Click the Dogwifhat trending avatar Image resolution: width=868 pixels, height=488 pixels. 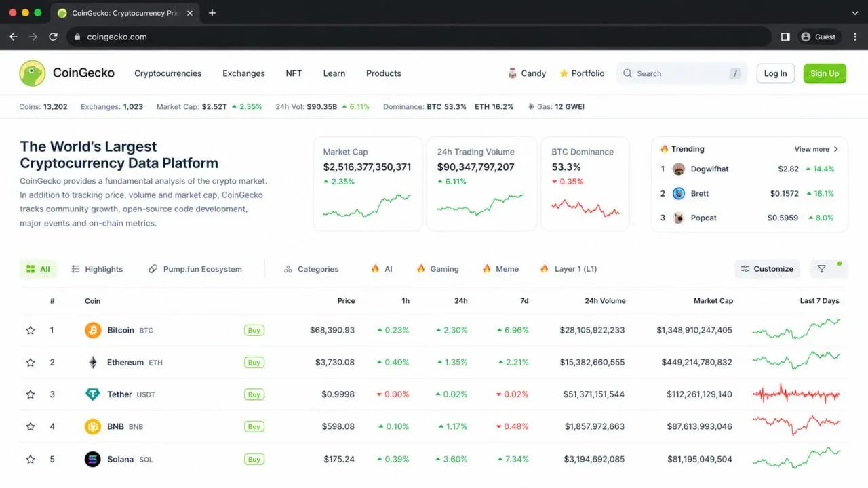679,169
